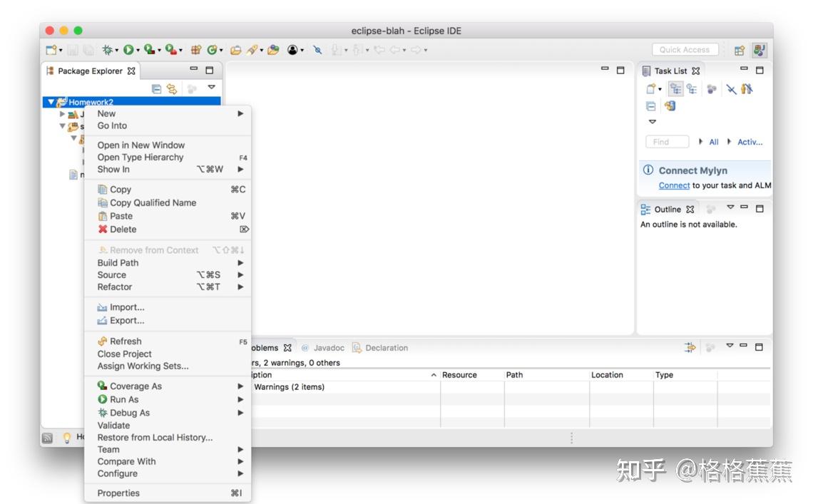This screenshot has width=813, height=504.
Task: Click the New Java Package toolbar icon
Action: 195,50
